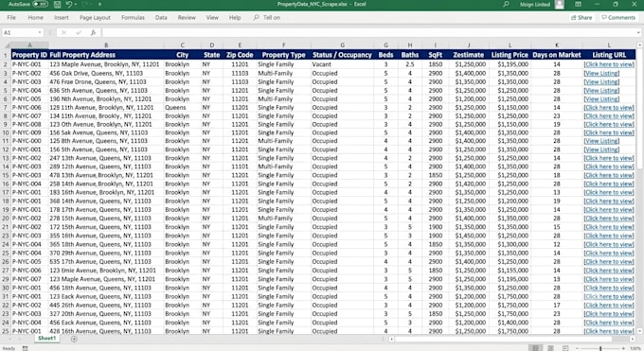Open View Listing link for 476 Frae Drone
This screenshot has width=644, height=351.
601,81
